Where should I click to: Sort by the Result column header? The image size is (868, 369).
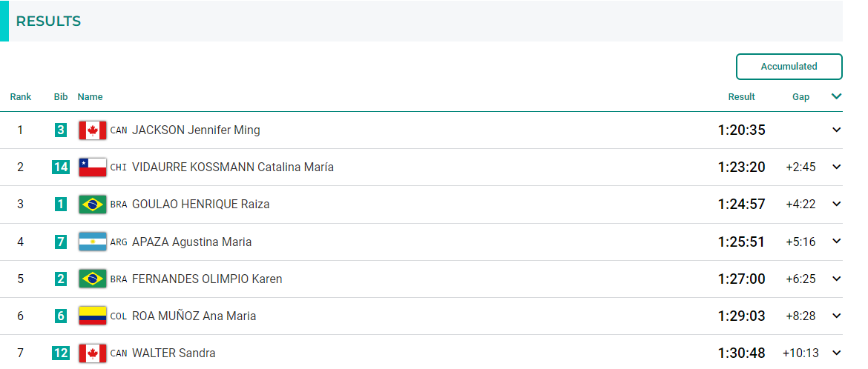click(x=741, y=97)
